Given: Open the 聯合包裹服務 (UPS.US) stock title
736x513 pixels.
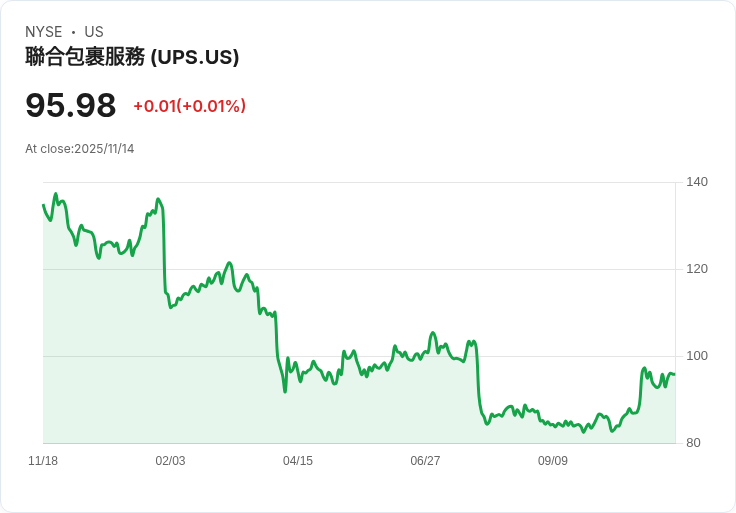Looking at the screenshot, I should click(132, 57).
